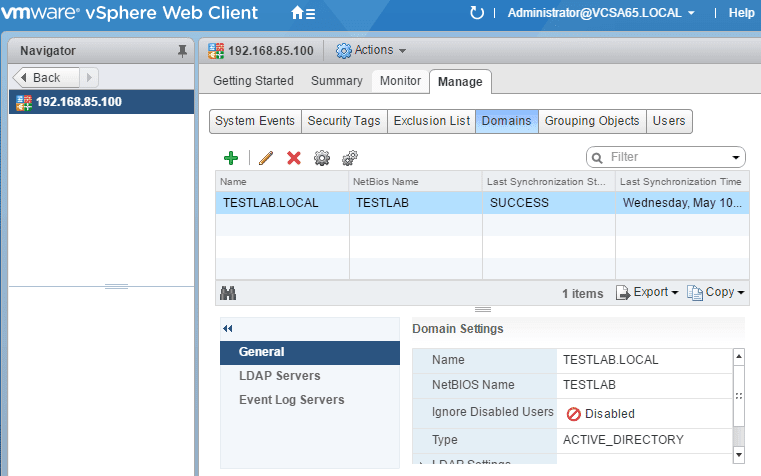Click the binoculars find icon
761x476 pixels.
click(x=227, y=293)
